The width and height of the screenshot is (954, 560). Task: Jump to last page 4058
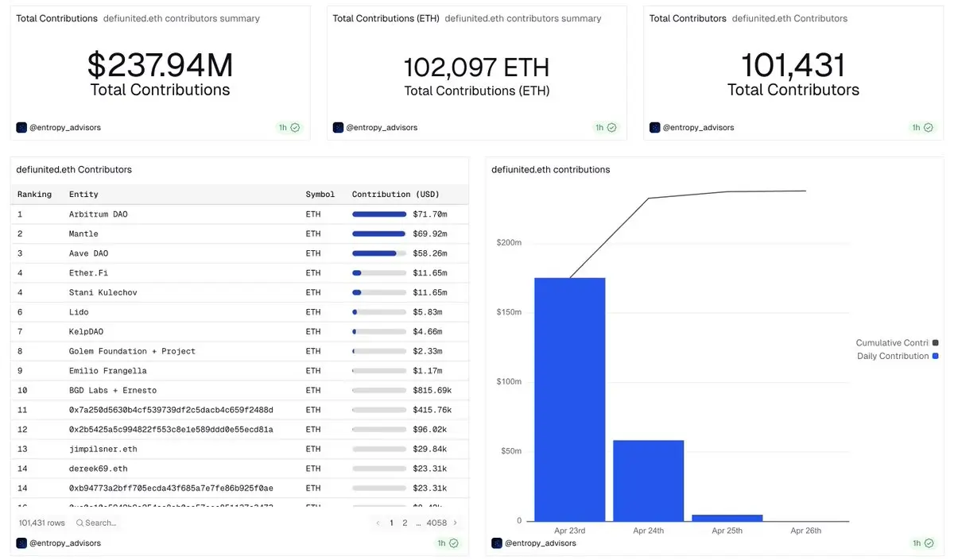pos(436,523)
